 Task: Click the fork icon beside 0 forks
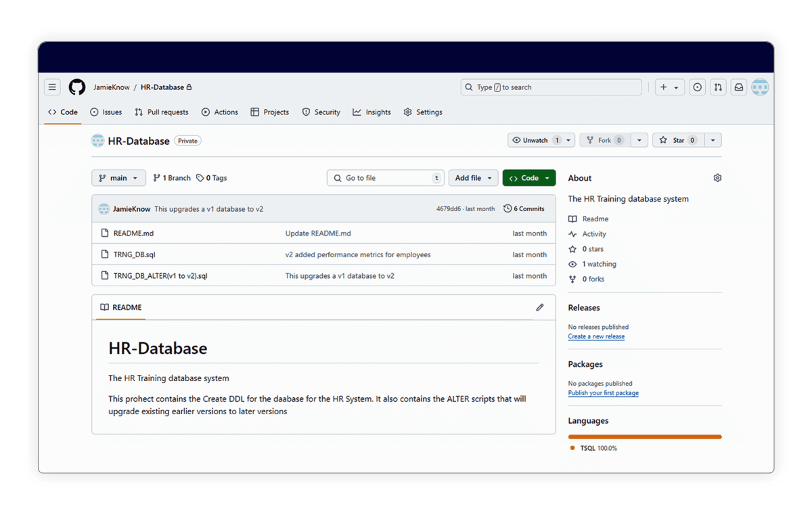[x=572, y=279]
